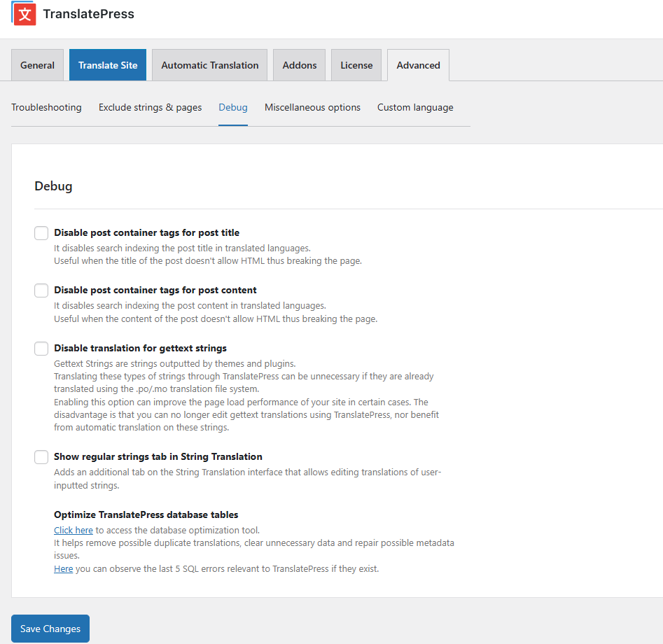Select the Advanced tab
Screen dimensions: 663x644
(x=418, y=65)
